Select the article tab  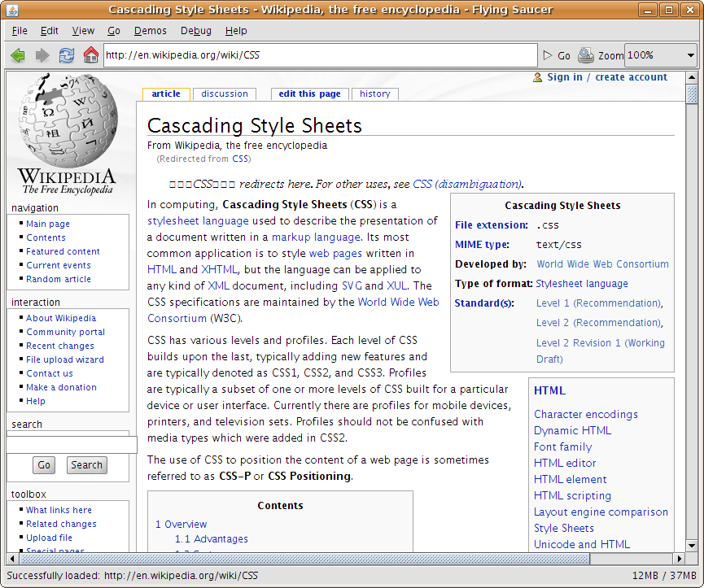click(x=166, y=94)
